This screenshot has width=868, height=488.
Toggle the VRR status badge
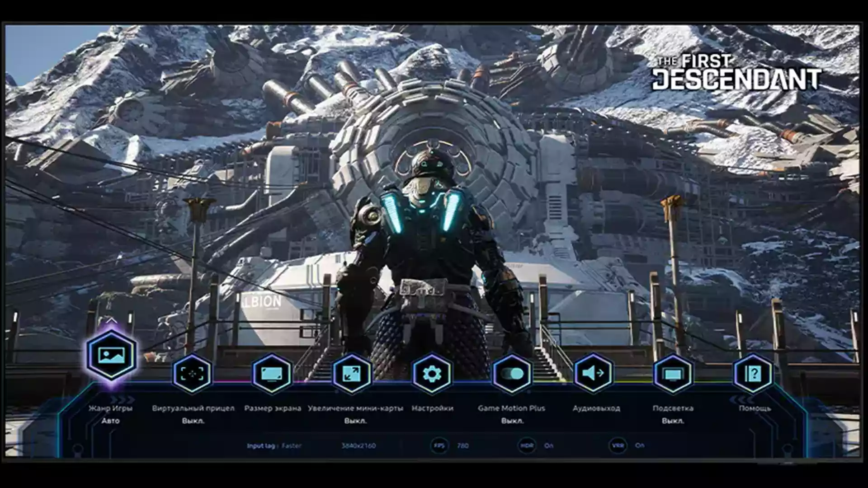(618, 446)
